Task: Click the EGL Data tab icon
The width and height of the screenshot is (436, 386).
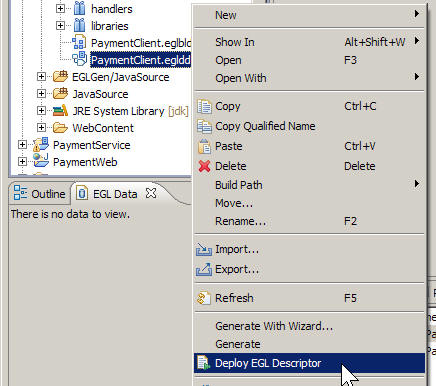Action: (x=82, y=193)
